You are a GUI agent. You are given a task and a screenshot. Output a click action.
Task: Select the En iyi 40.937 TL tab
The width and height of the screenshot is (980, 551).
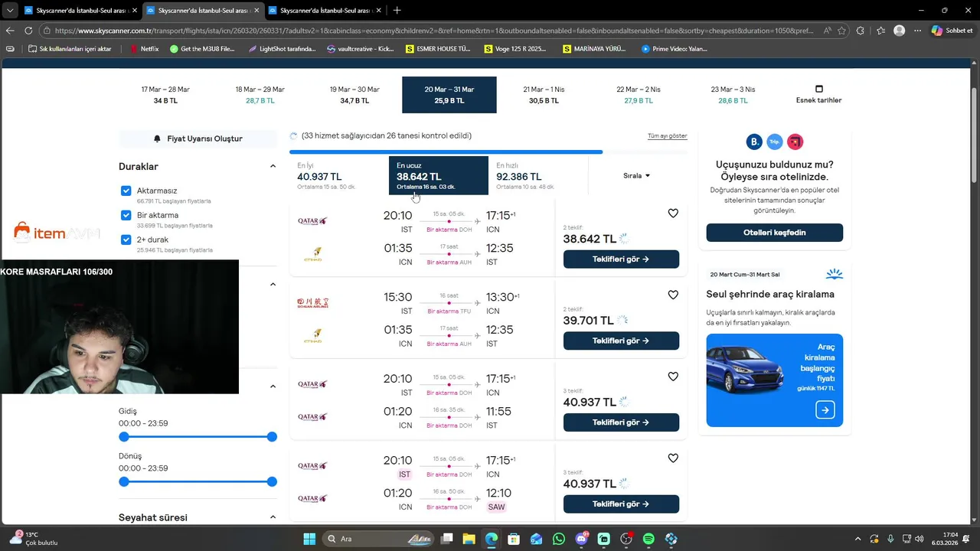pyautogui.click(x=339, y=176)
